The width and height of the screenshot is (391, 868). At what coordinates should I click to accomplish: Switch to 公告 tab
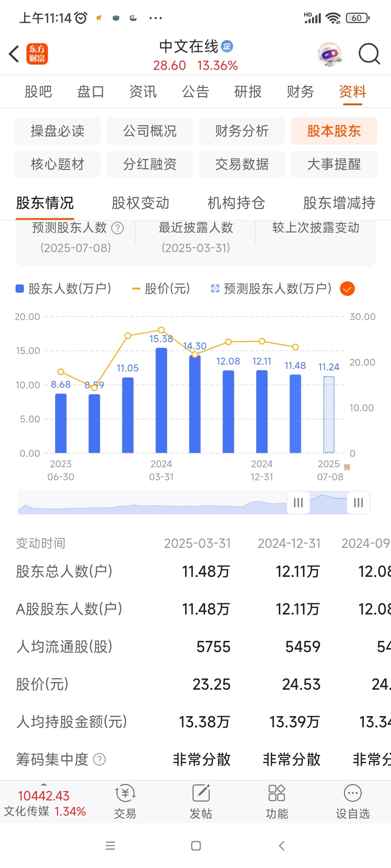point(195,92)
